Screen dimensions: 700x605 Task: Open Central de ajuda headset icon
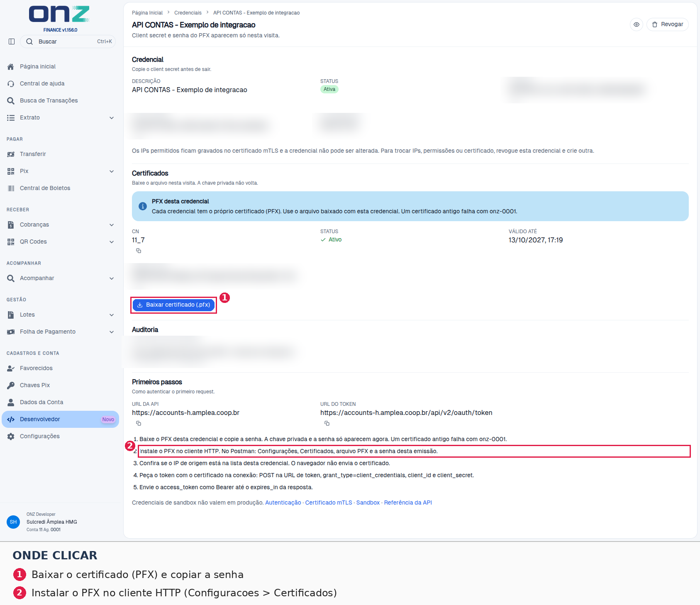pos(11,83)
